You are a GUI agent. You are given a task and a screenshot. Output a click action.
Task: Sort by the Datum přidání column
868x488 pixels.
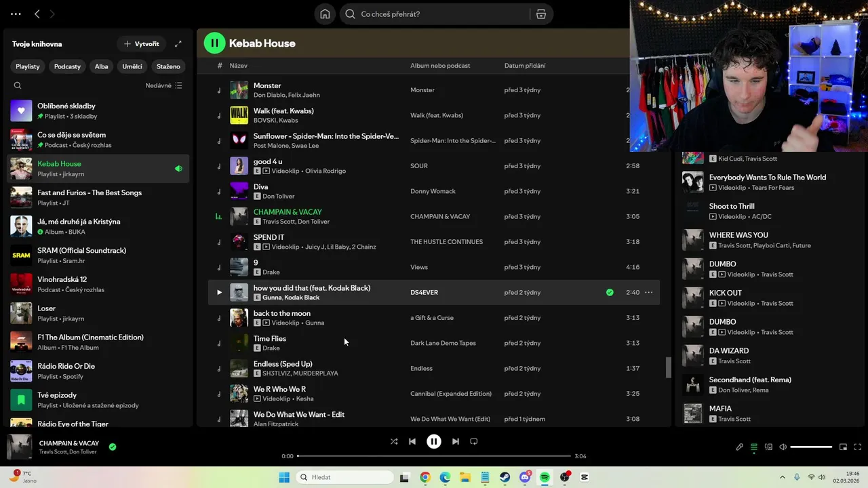pos(525,66)
